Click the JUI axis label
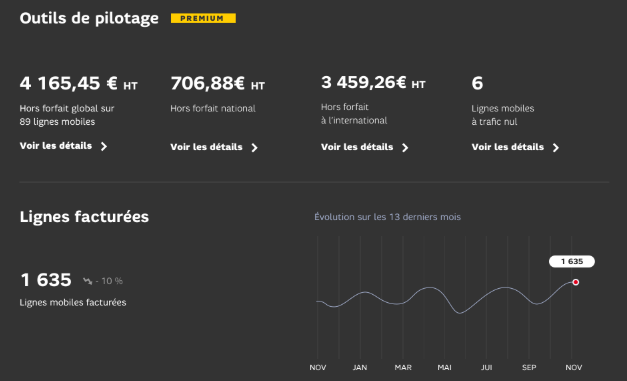 click(x=487, y=367)
